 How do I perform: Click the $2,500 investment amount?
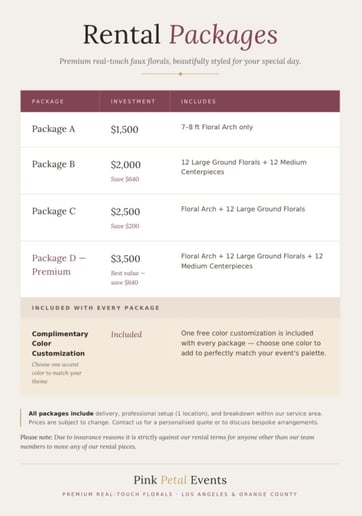(125, 212)
